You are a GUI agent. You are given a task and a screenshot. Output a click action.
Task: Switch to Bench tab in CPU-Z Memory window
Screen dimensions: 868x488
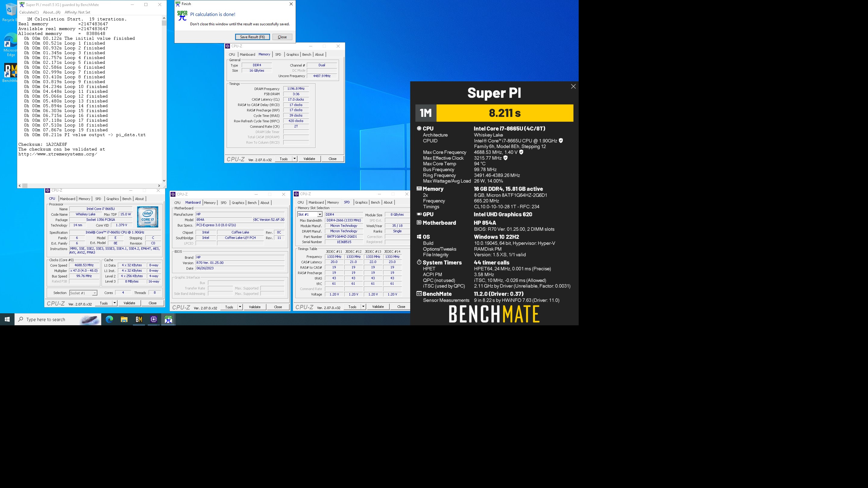point(307,55)
